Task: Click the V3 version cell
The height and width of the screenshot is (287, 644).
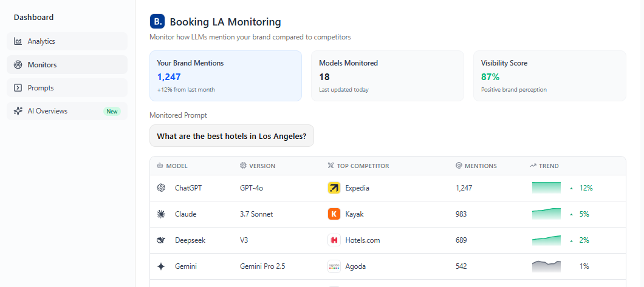Action: coord(244,240)
